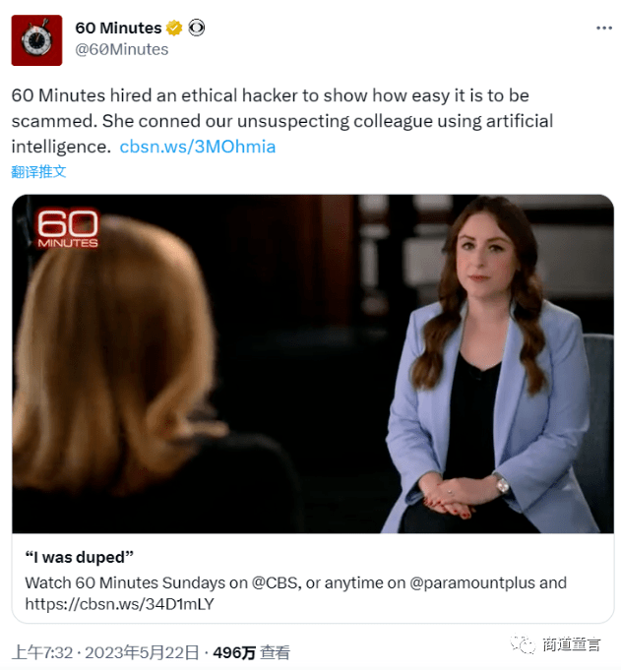Click the CBS eye affiliate badge
Viewport: 621px width, 672px height.
click(x=197, y=28)
